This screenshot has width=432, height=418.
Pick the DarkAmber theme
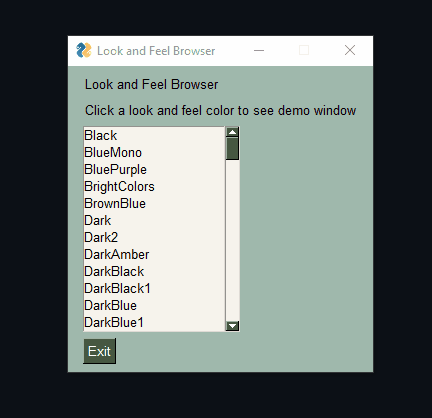point(154,255)
